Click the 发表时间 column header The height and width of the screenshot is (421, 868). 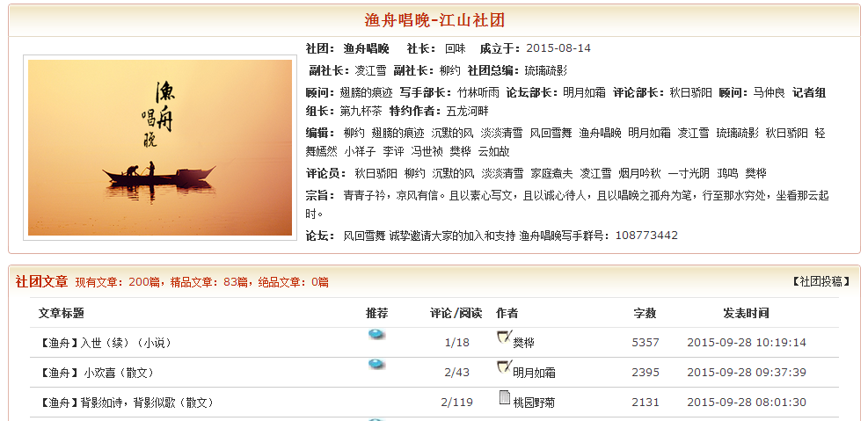pos(747,313)
